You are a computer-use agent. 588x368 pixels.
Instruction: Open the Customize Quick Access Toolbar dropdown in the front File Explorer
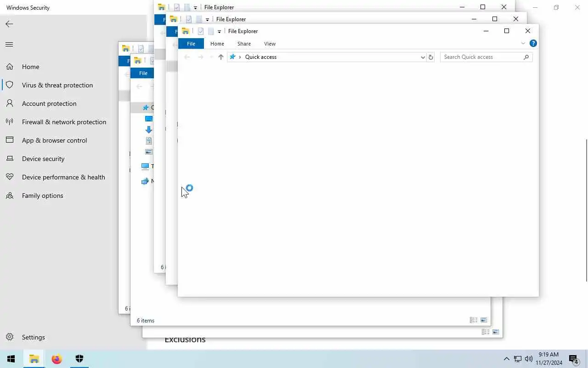click(x=219, y=32)
